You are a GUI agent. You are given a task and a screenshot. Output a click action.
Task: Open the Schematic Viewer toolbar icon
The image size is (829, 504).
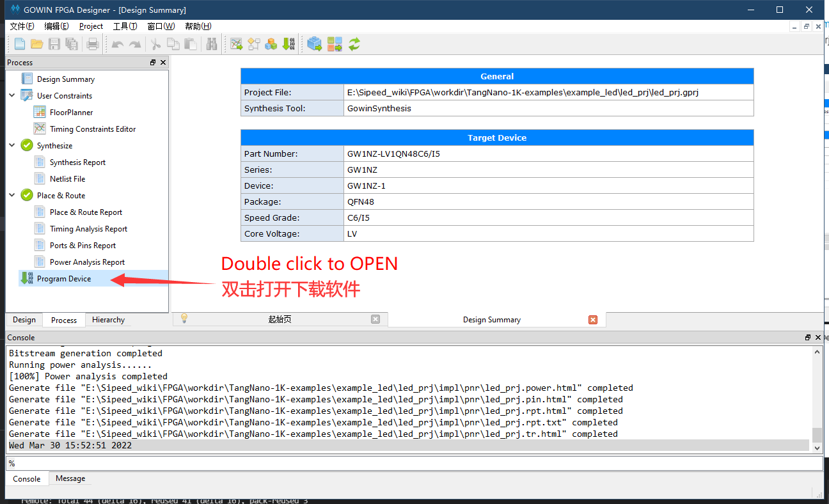pyautogui.click(x=254, y=44)
